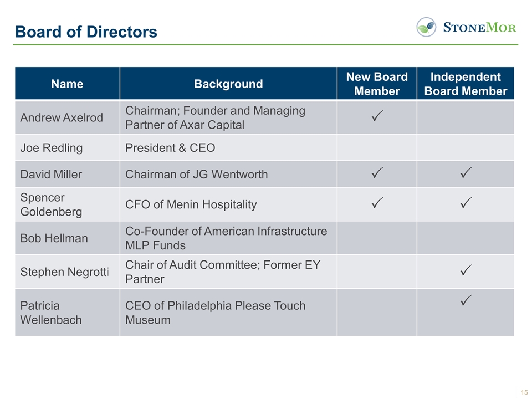Click the slide page number 15

[524, 392]
